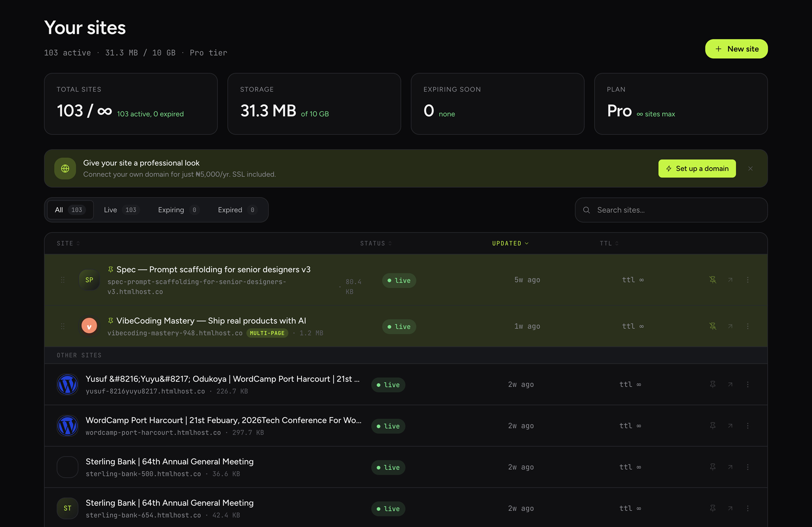Click Set up a domain button
Viewport: 812px width, 527px height.
tap(697, 169)
